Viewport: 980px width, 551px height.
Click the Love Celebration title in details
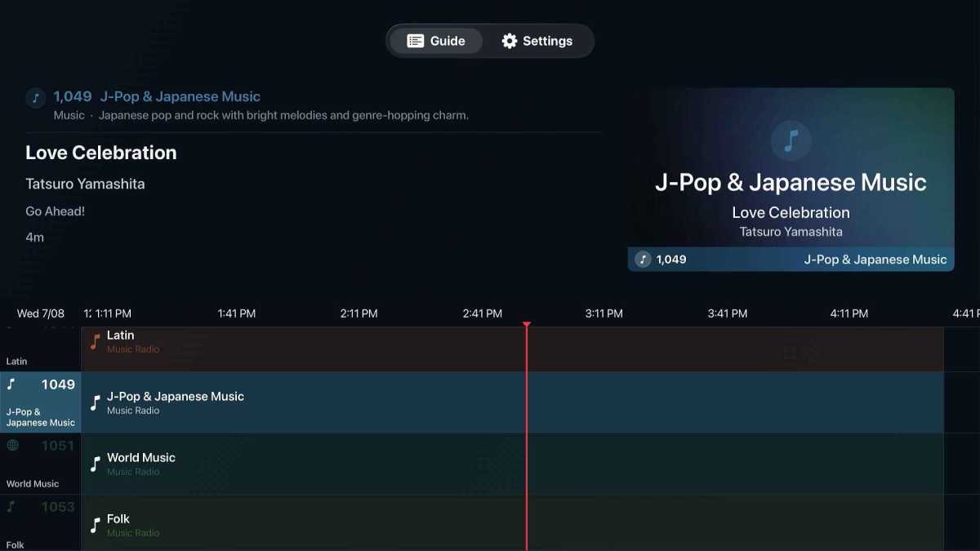click(x=101, y=153)
